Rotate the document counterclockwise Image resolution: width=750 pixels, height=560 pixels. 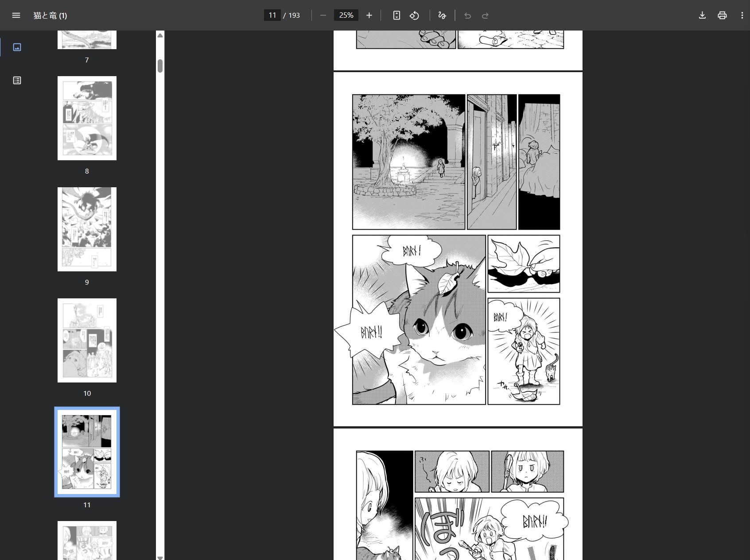[x=414, y=15]
